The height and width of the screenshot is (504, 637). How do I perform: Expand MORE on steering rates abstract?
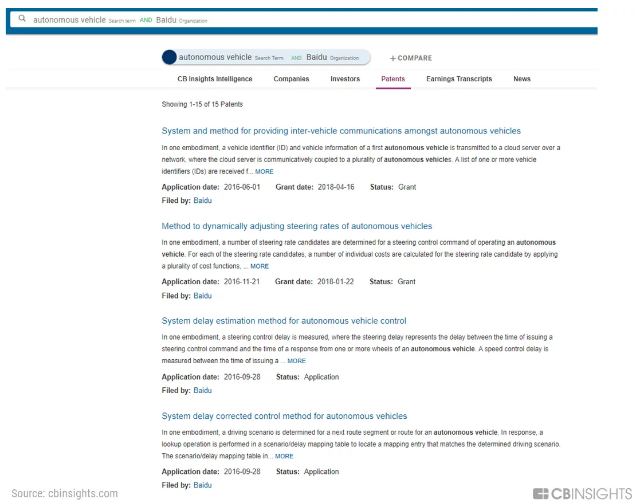coord(260,266)
